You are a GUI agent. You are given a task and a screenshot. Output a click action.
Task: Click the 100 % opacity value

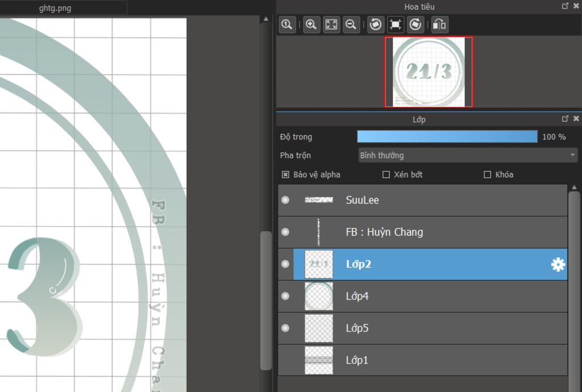(554, 137)
